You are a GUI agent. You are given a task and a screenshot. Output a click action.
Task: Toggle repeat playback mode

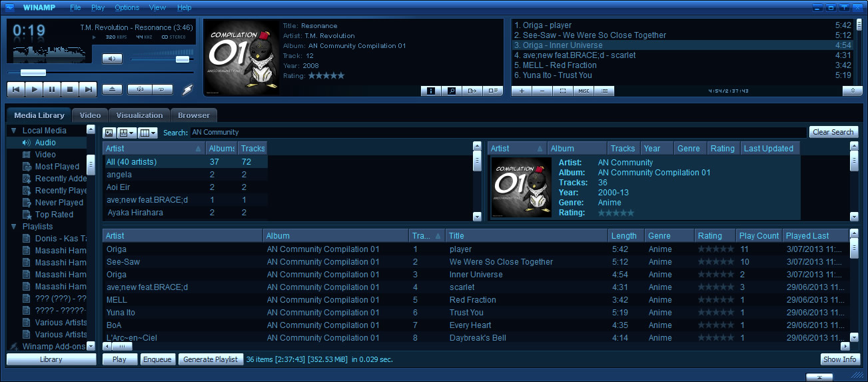click(162, 89)
